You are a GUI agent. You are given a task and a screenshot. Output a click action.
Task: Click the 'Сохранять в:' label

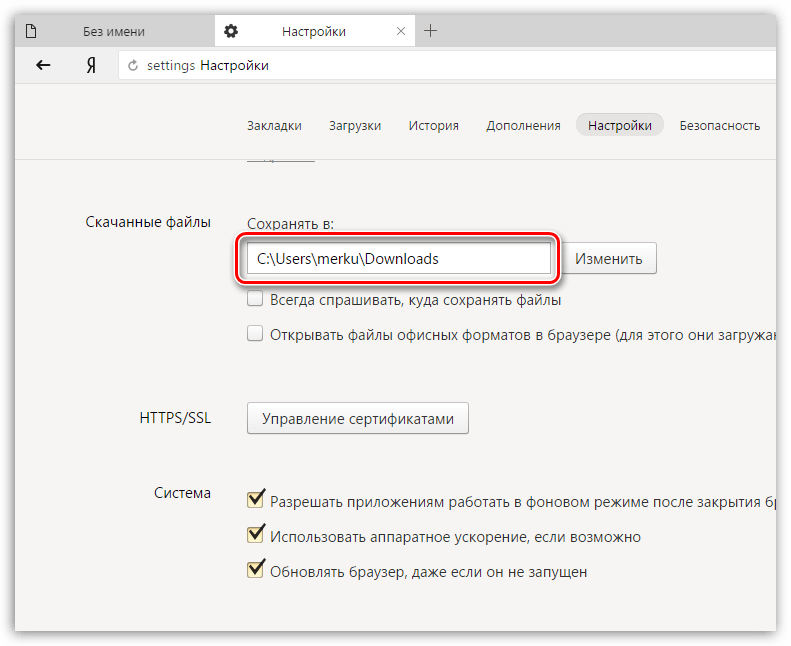[x=290, y=223]
